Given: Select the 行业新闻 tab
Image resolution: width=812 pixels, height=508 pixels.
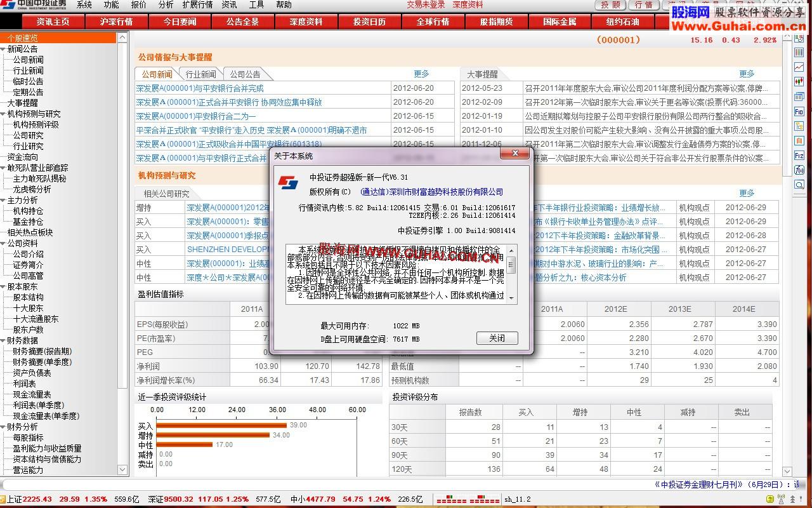Looking at the screenshot, I should pyautogui.click(x=200, y=74).
